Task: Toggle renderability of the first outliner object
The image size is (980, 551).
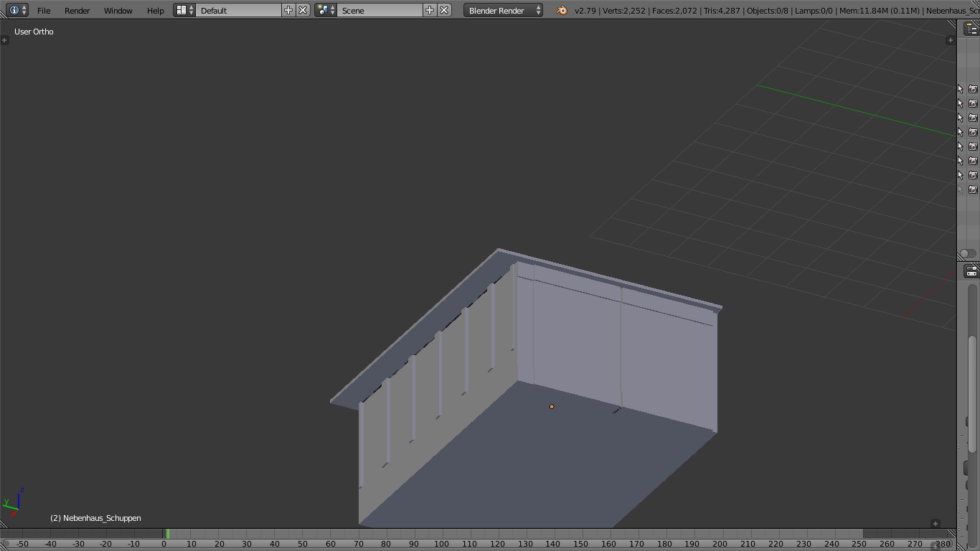Action: 973,89
